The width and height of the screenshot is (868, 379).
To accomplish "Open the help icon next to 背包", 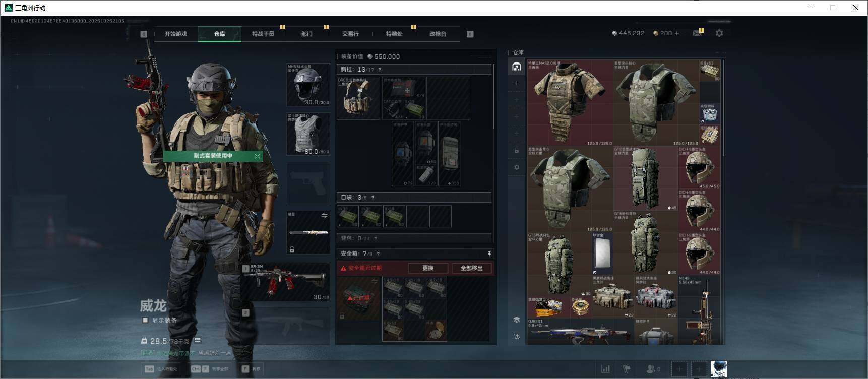I will click(x=376, y=238).
